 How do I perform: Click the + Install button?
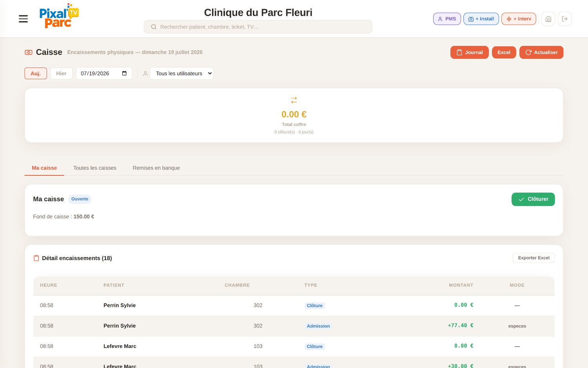(x=481, y=19)
